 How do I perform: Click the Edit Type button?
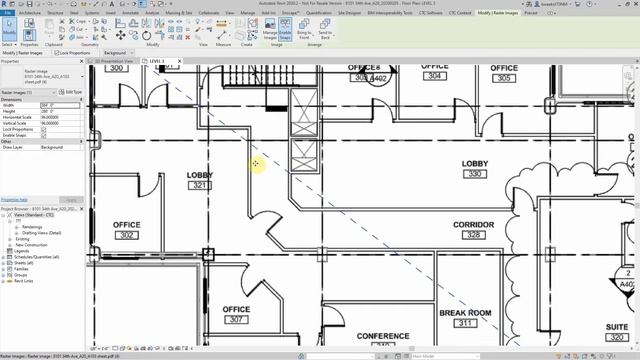(71, 92)
